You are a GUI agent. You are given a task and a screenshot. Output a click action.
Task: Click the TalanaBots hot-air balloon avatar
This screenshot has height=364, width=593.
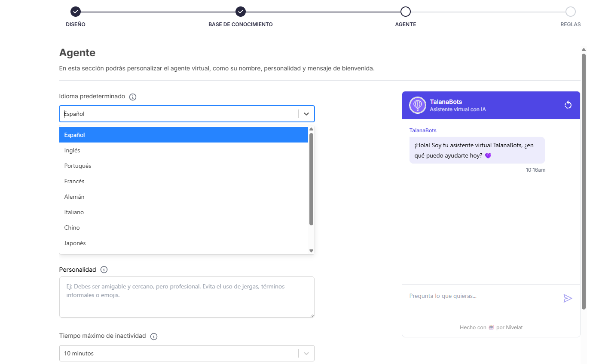coord(417,105)
